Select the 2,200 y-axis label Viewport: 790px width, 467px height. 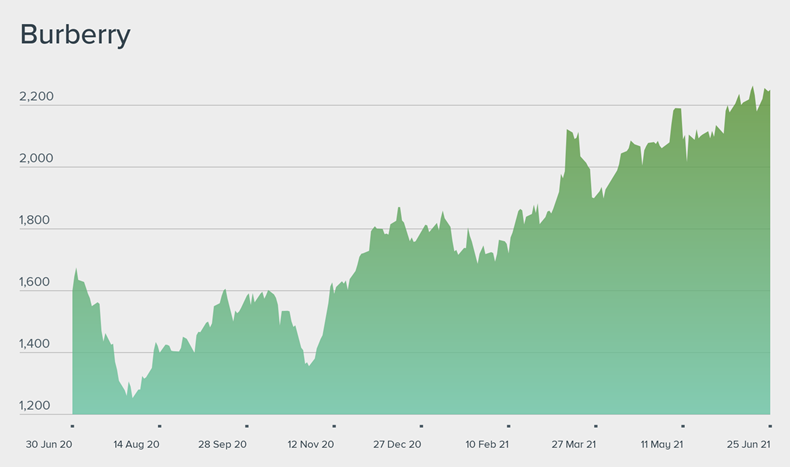pyautogui.click(x=36, y=97)
